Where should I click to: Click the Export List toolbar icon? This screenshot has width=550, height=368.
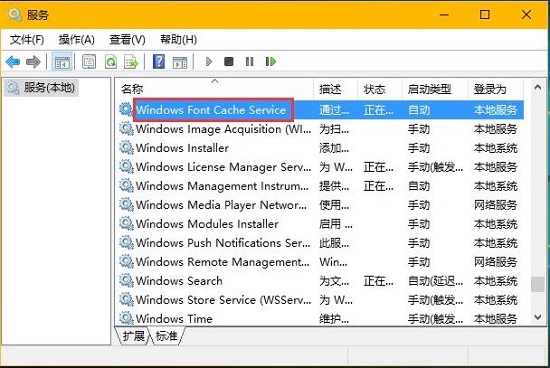pos(131,62)
